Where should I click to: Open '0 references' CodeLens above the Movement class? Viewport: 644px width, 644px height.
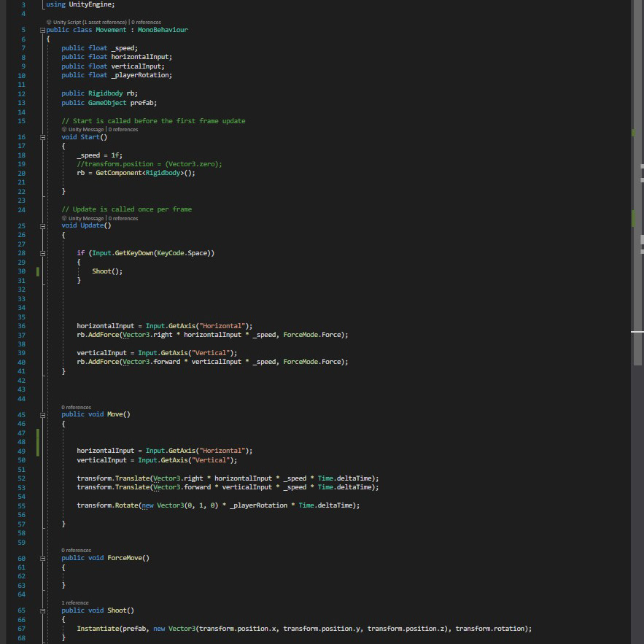pos(146,22)
